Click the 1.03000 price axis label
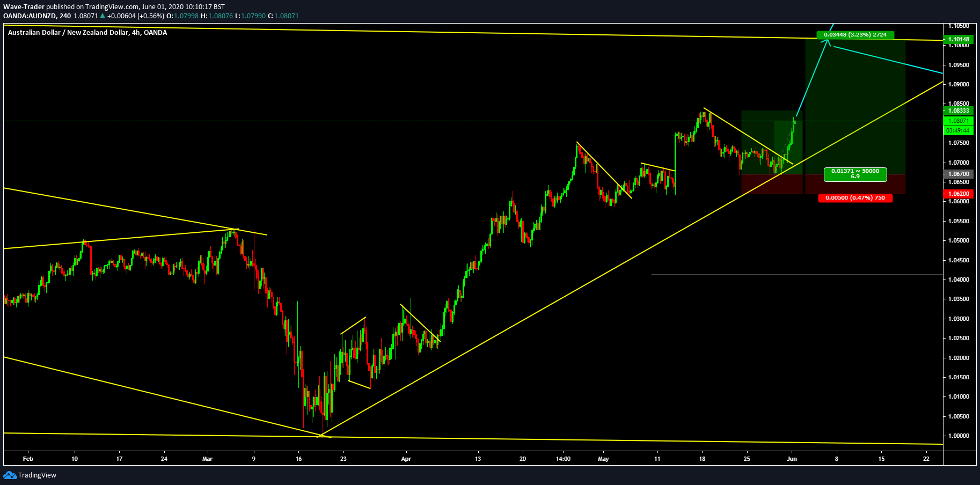The image size is (980, 485). pyautogui.click(x=959, y=319)
